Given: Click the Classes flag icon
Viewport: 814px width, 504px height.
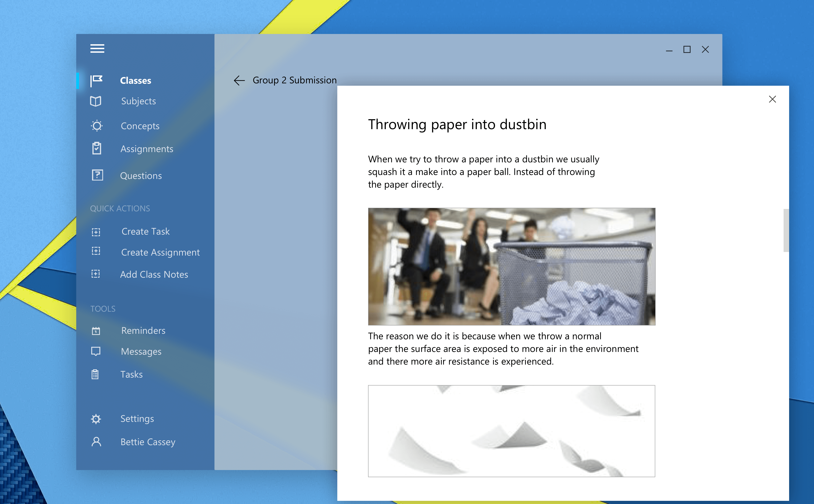Looking at the screenshot, I should [x=96, y=81].
